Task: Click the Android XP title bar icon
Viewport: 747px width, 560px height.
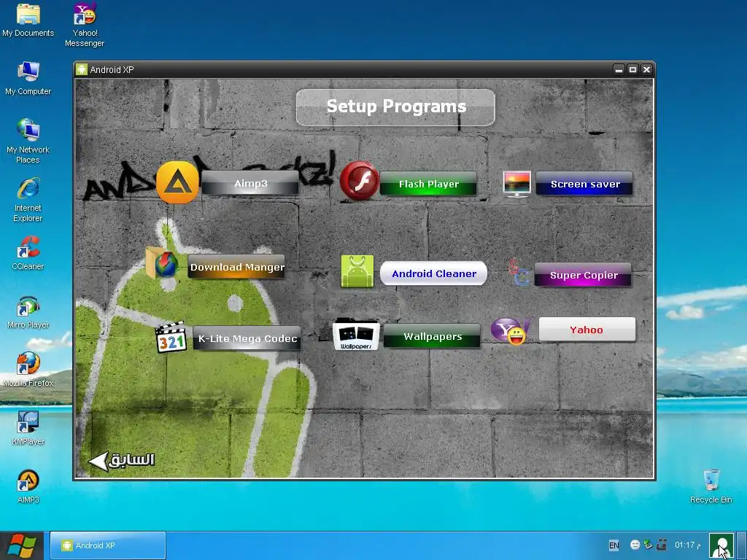Action: click(82, 69)
